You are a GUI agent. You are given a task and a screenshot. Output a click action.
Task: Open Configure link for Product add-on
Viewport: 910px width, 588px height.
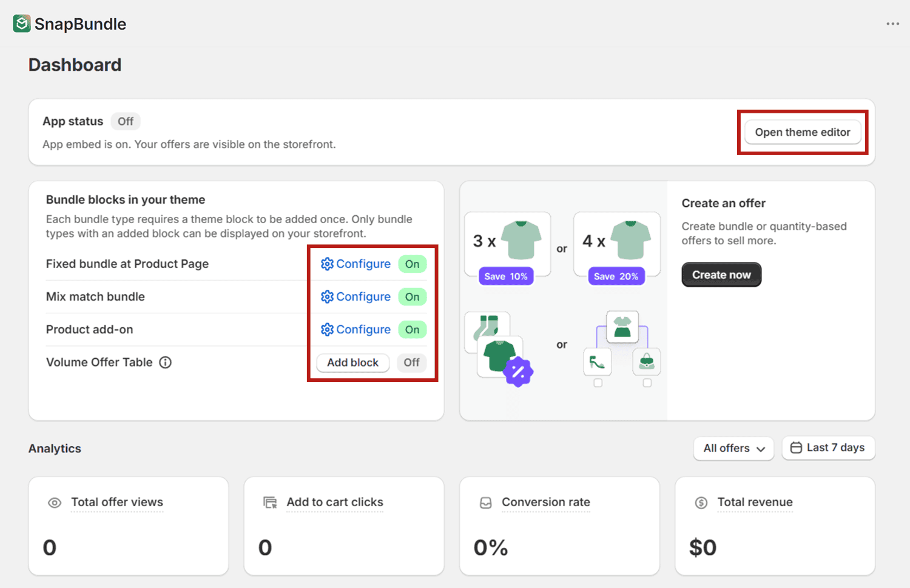point(356,329)
